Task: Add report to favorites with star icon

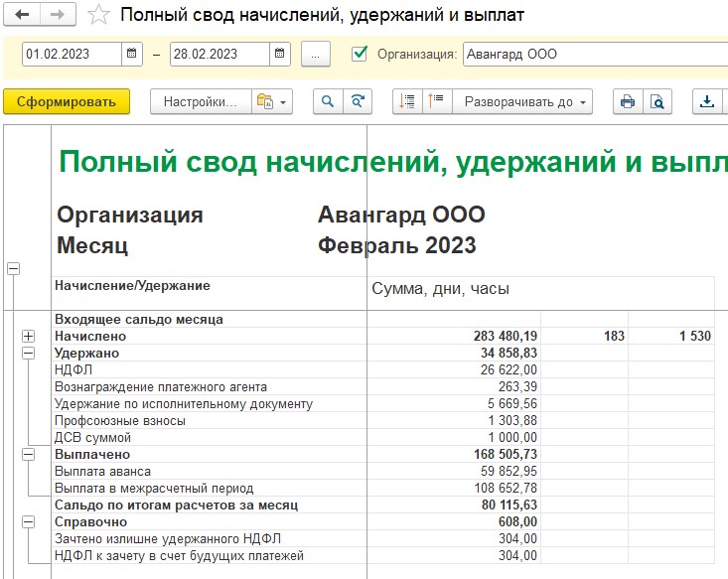Action: point(98,15)
